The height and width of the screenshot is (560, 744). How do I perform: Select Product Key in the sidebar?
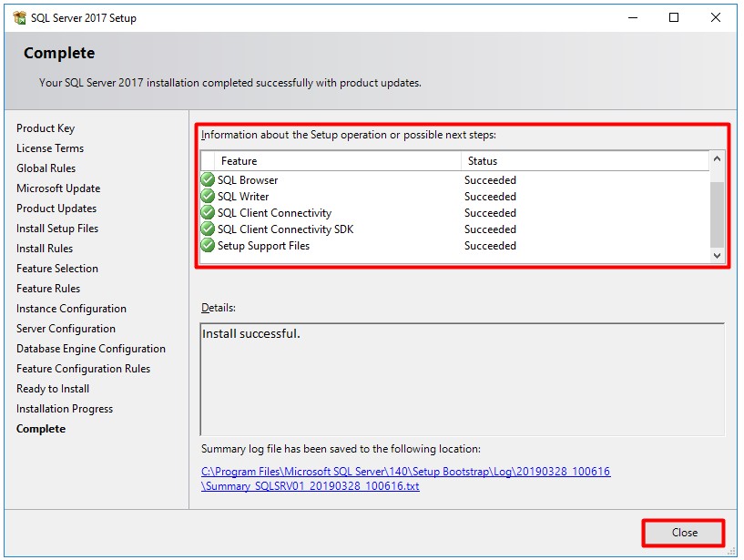(x=44, y=127)
